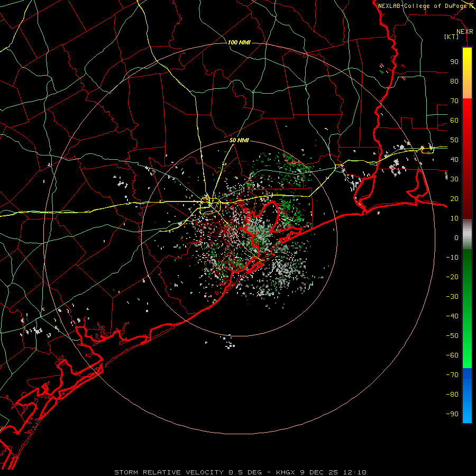This screenshot has width=476, height=476.
Task: Select the 50 value on velocity scale
Action: [x=454, y=140]
